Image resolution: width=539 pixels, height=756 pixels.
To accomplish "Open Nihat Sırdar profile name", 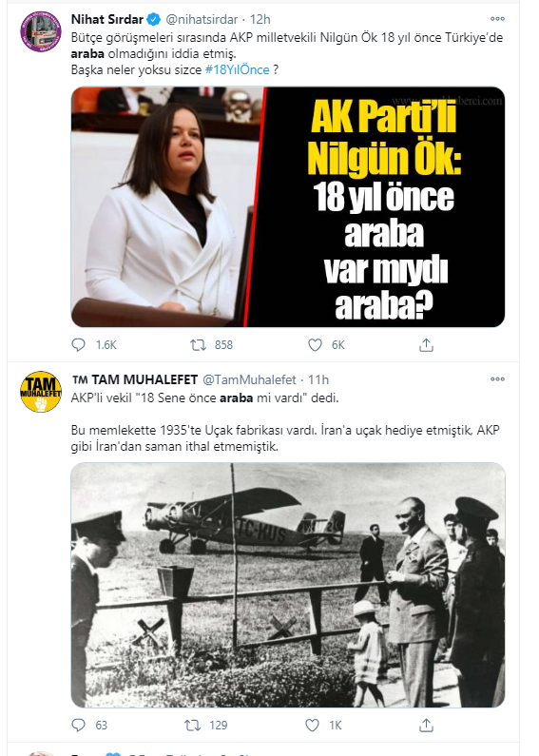I will click(x=107, y=19).
